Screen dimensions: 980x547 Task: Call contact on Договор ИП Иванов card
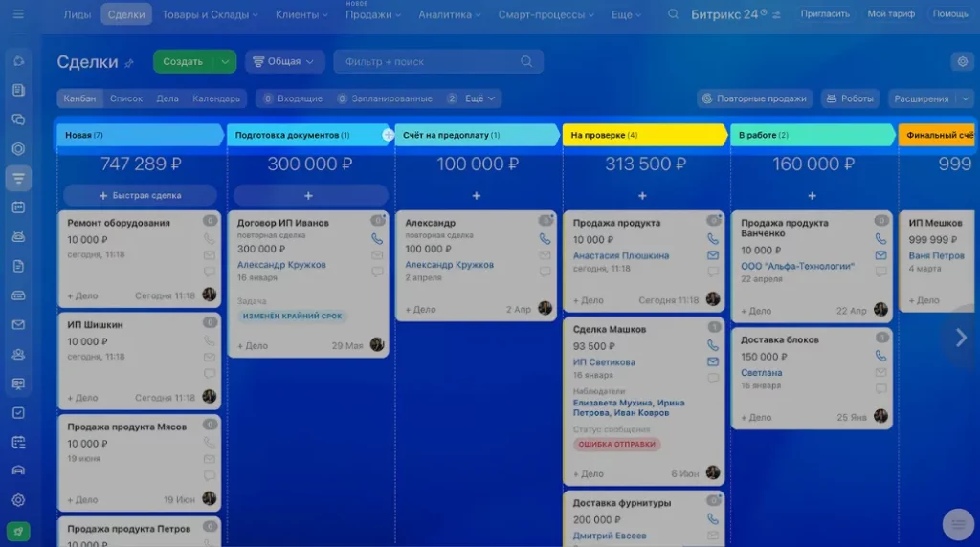coord(377,238)
